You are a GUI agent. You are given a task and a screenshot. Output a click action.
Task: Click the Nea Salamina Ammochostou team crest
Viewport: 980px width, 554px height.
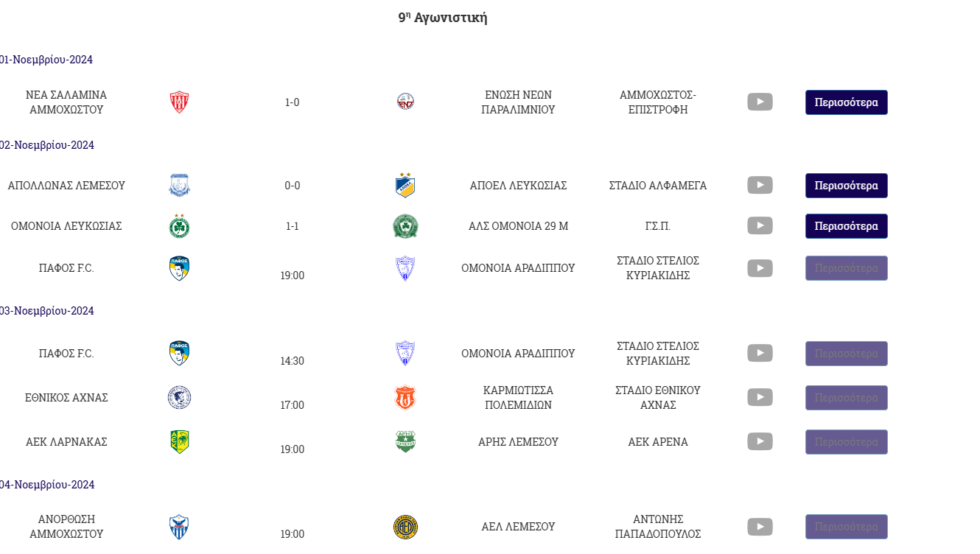(179, 102)
